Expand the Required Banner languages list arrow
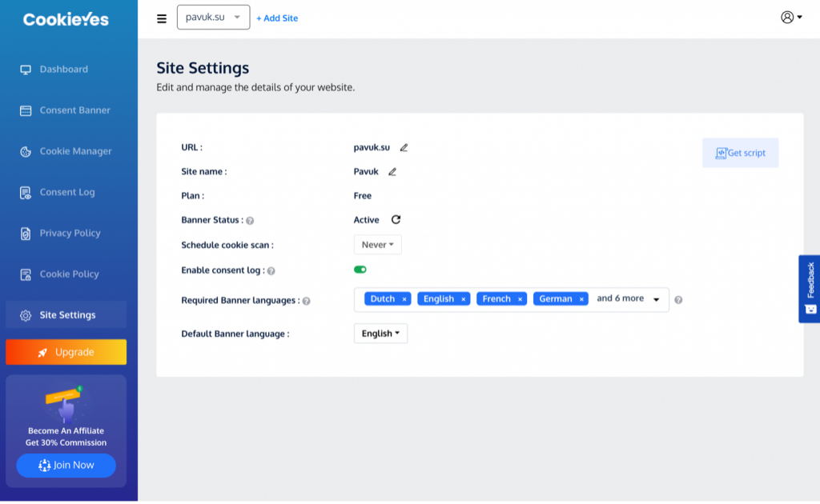This screenshot has height=504, width=820. [656, 300]
